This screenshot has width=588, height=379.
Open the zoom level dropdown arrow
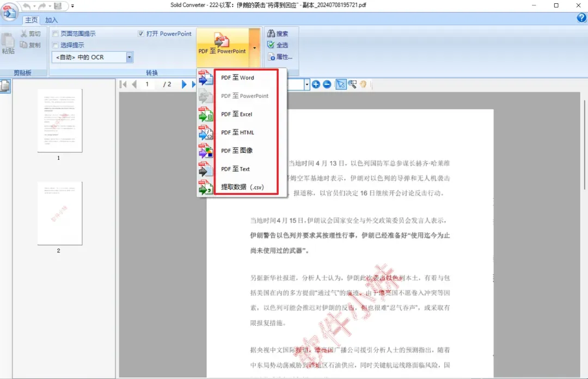pyautogui.click(x=307, y=84)
